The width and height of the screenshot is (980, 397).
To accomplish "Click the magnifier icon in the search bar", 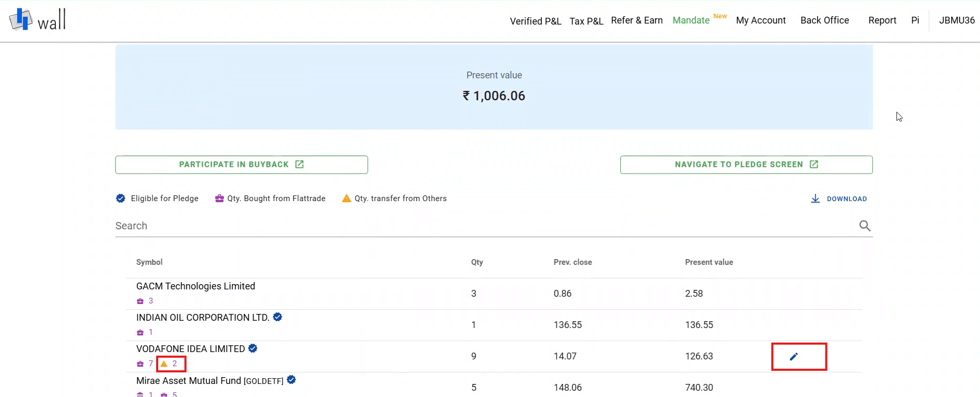I will pos(865,226).
